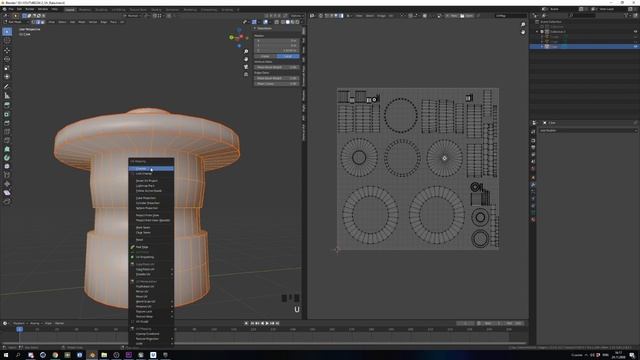Toggle perspective/orthographic view gizmo
This screenshot has width=640, height=360.
pos(246,75)
